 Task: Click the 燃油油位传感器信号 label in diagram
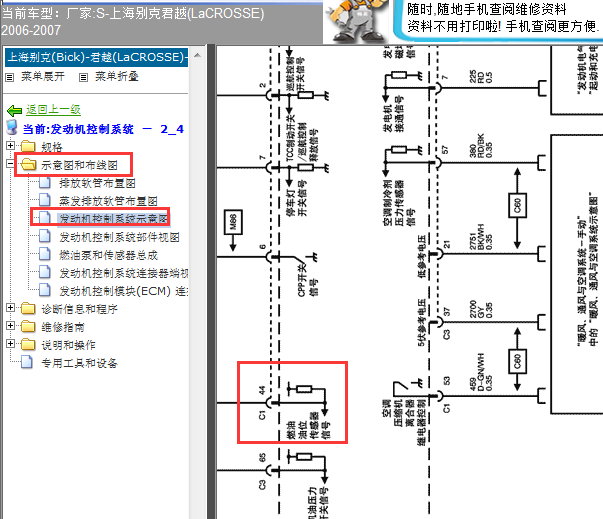tap(309, 426)
